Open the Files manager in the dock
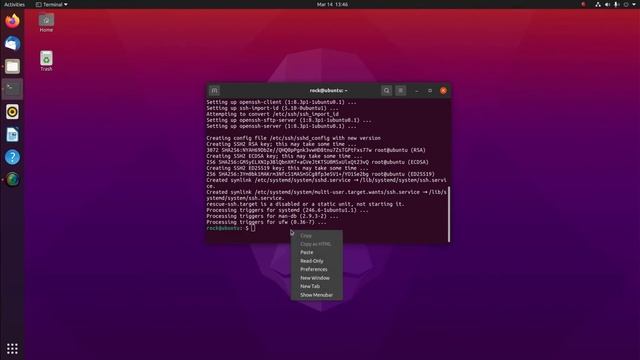The height and width of the screenshot is (360, 640). pos(12,66)
